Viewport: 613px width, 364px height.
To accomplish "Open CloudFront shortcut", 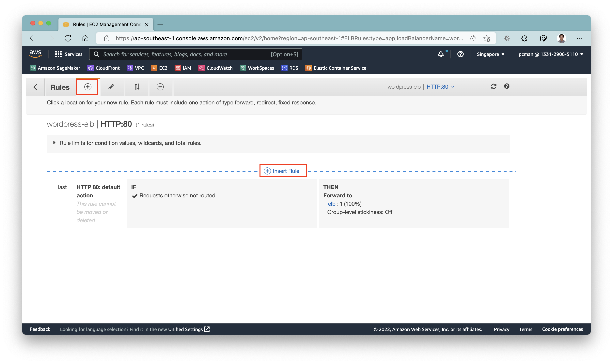I will click(103, 68).
